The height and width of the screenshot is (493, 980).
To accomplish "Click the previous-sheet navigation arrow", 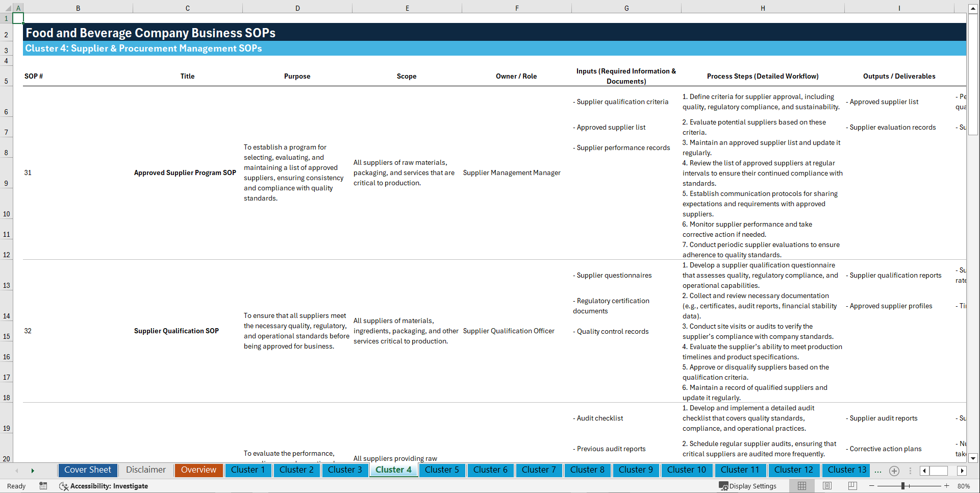I will pos(17,471).
